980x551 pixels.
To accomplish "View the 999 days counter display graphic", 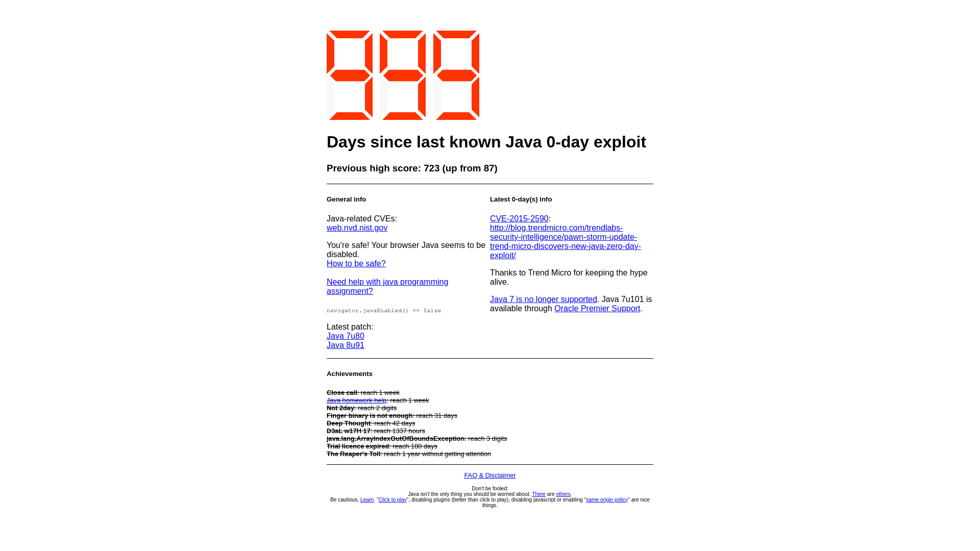I will 403,74.
